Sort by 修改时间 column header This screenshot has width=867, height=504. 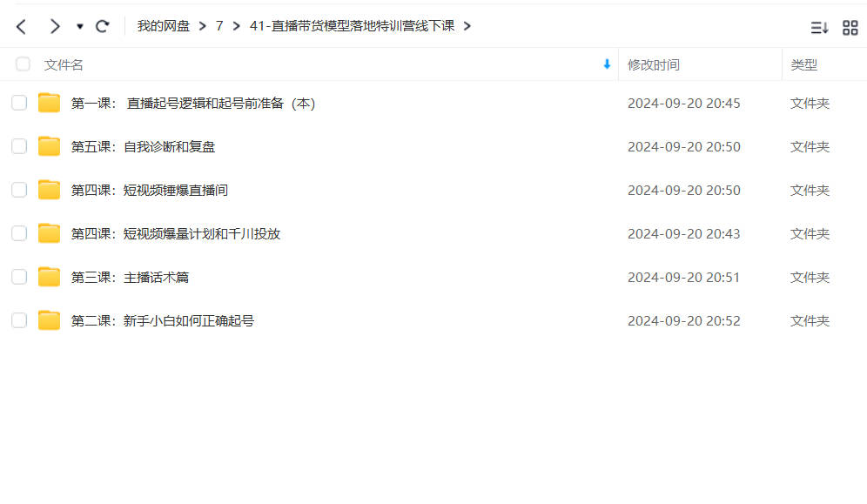pyautogui.click(x=653, y=64)
